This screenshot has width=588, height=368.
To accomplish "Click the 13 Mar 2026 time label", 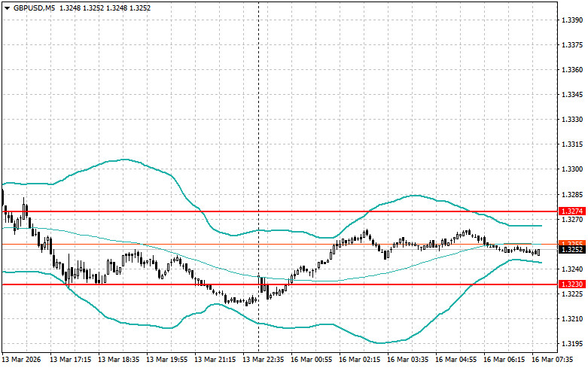I will [21, 360].
